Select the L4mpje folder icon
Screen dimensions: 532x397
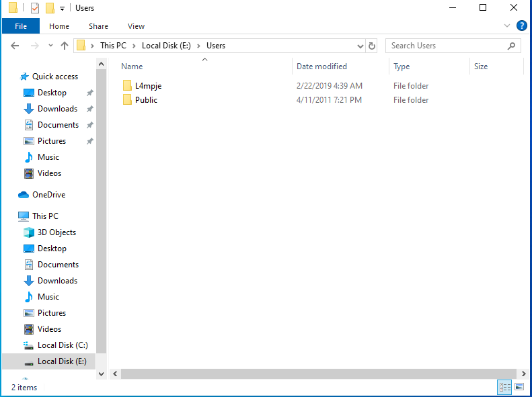[127, 86]
